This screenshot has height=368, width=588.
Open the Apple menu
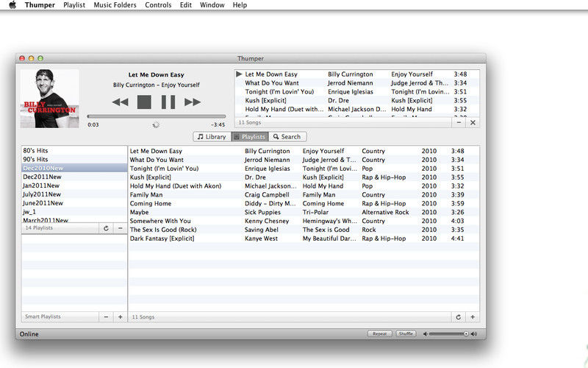click(12, 5)
